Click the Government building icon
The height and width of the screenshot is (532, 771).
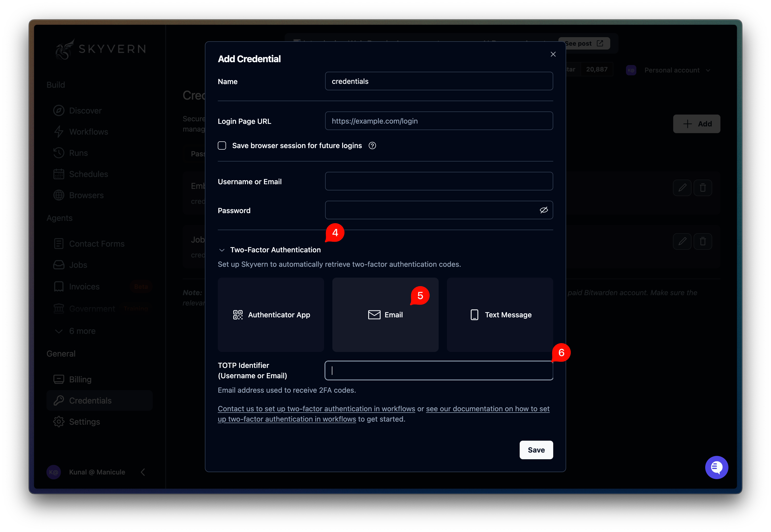pos(59,309)
